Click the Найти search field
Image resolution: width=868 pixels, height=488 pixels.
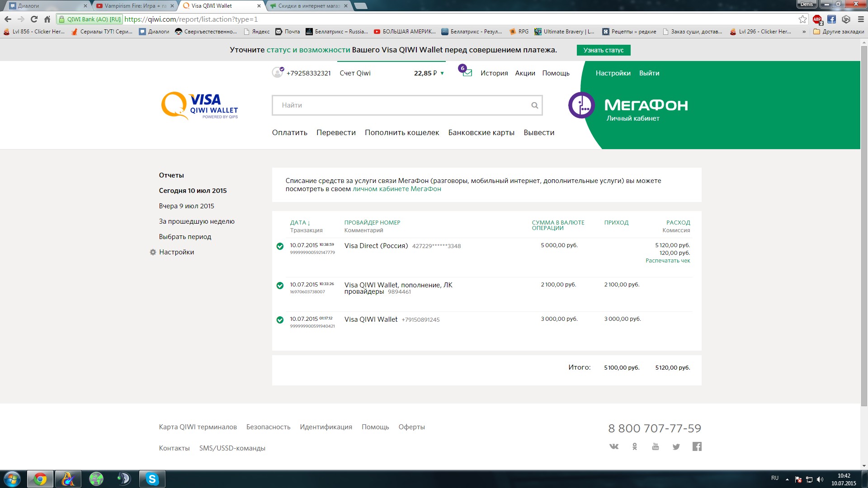[x=400, y=105]
